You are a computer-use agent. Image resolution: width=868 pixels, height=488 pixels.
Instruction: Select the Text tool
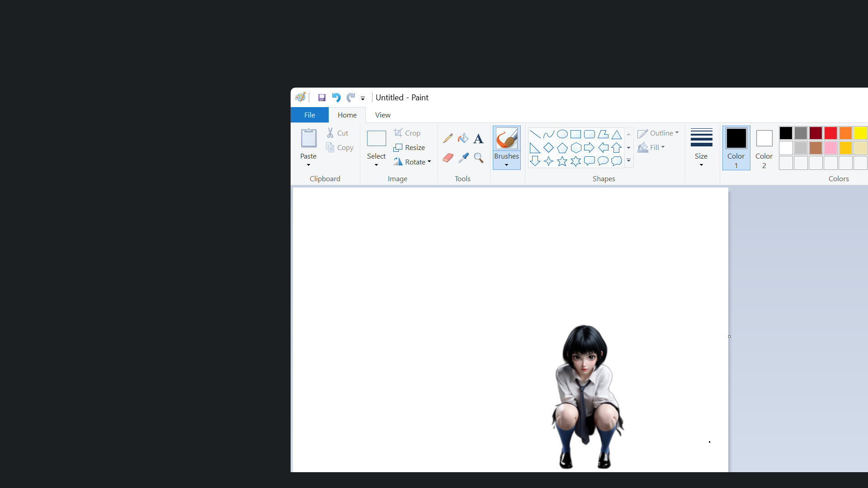(x=478, y=138)
